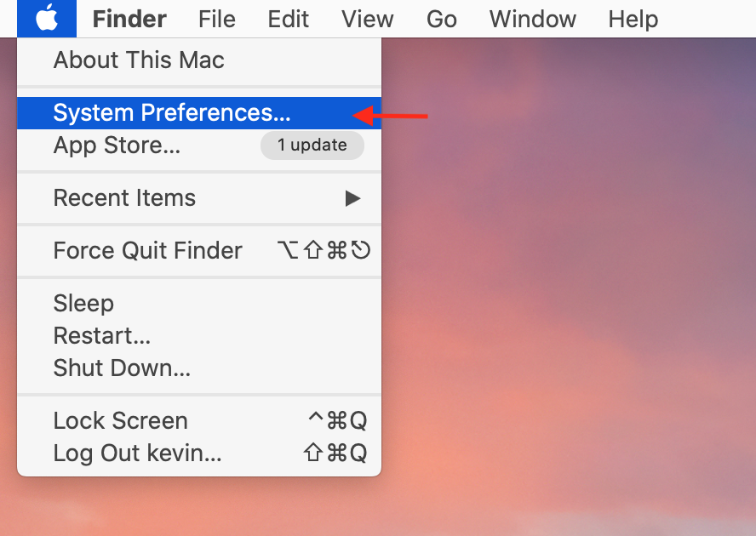Open the Finder menu in menu bar
This screenshot has height=536, width=756.
pos(129,19)
